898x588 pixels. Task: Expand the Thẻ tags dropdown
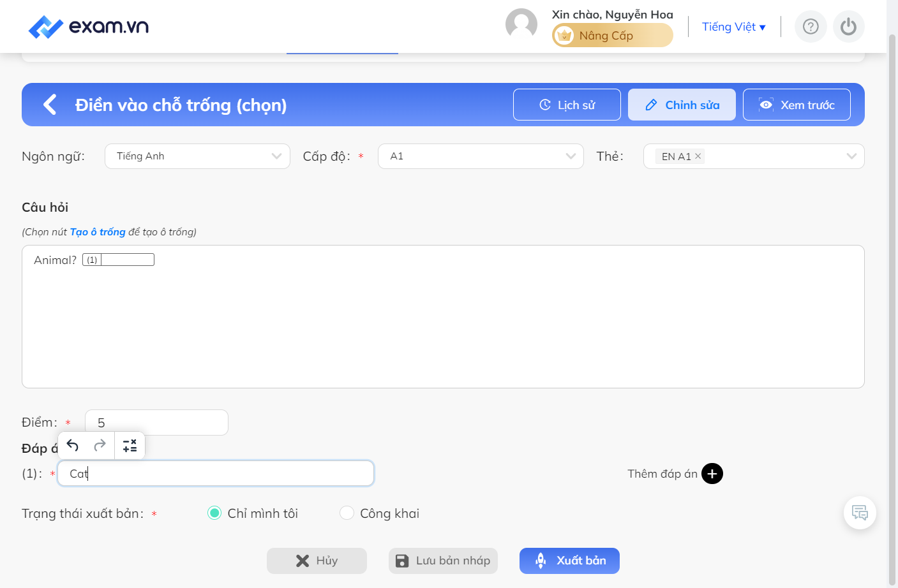click(754, 156)
